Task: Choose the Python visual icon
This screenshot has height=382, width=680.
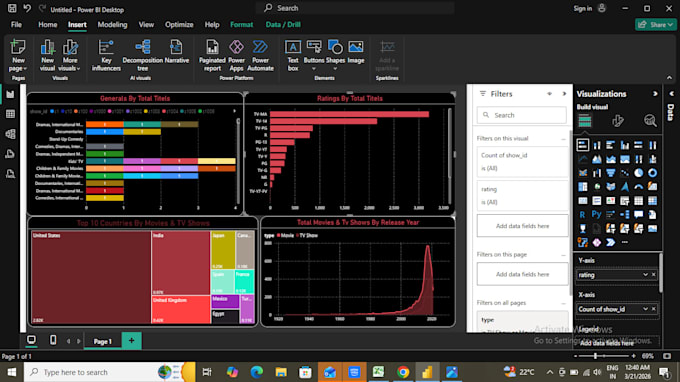Action: click(596, 214)
